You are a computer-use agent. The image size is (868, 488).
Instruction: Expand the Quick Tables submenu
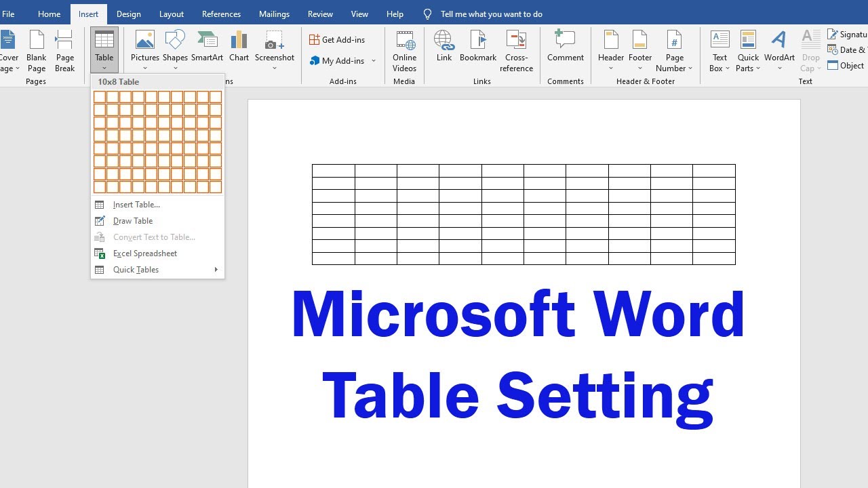click(x=157, y=270)
